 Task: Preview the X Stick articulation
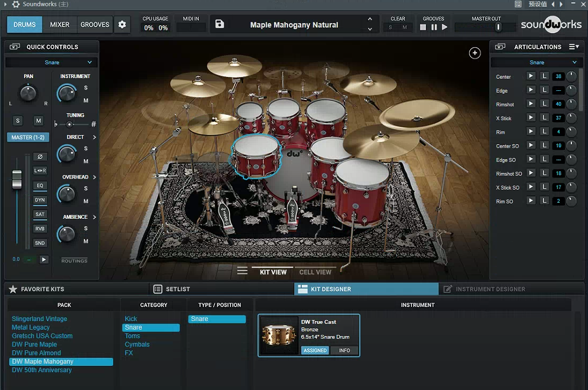pos(531,118)
